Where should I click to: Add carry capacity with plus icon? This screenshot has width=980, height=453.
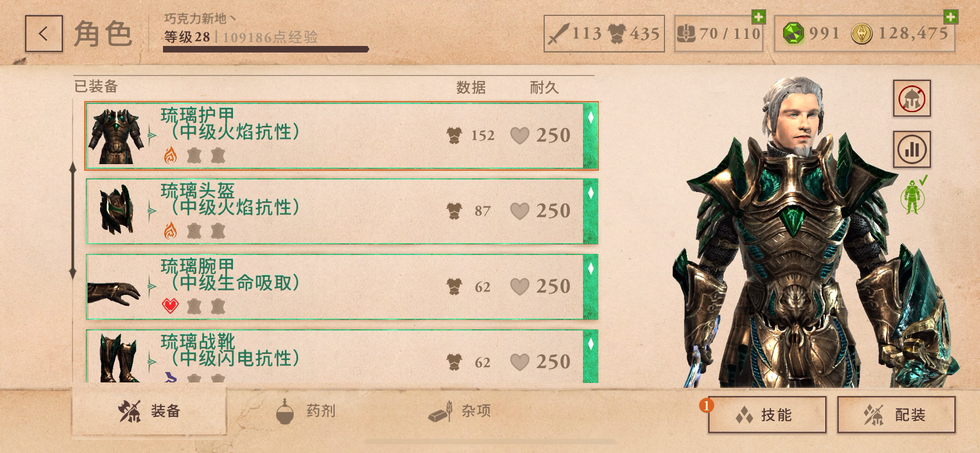coord(759,17)
